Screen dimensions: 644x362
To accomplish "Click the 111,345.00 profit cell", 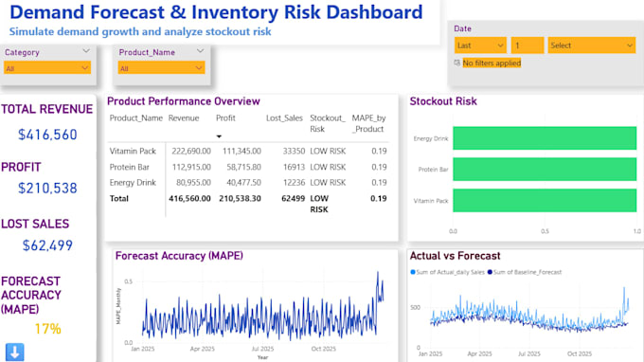I will point(241,152).
